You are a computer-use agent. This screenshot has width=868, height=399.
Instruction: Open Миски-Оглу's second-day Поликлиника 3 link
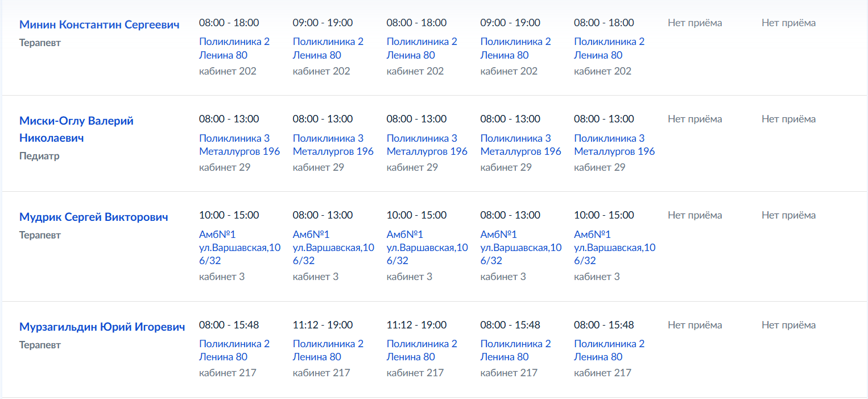point(333,145)
